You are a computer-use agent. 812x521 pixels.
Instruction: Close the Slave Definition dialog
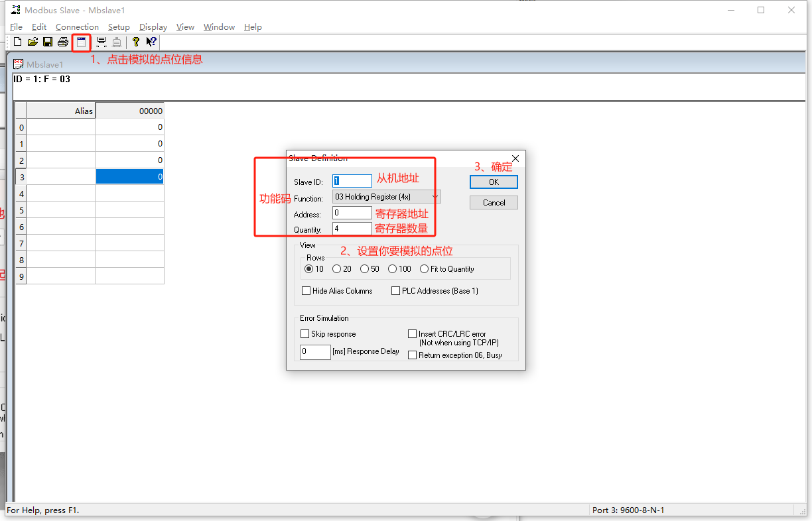click(x=515, y=158)
